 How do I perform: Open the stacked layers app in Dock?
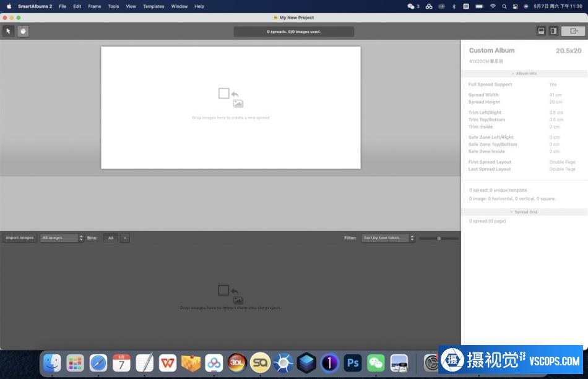(x=306, y=362)
